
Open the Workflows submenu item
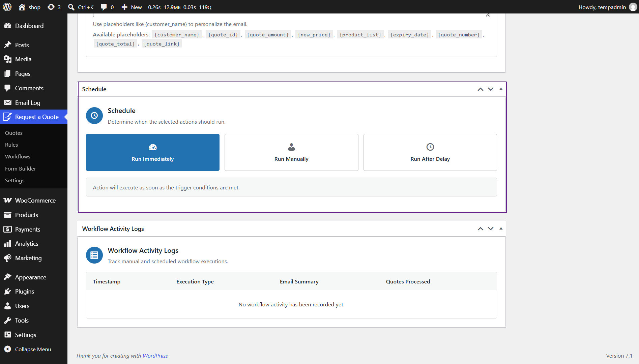pyautogui.click(x=18, y=156)
